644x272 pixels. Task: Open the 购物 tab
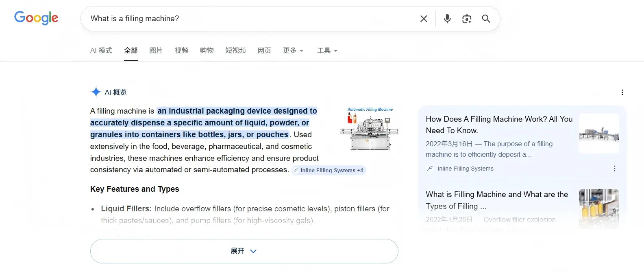point(207,50)
